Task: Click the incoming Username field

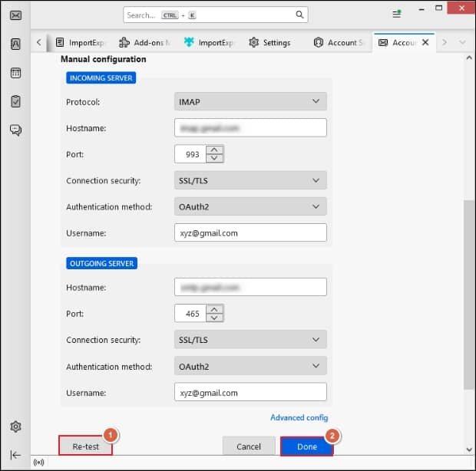Action: pyautogui.click(x=250, y=232)
